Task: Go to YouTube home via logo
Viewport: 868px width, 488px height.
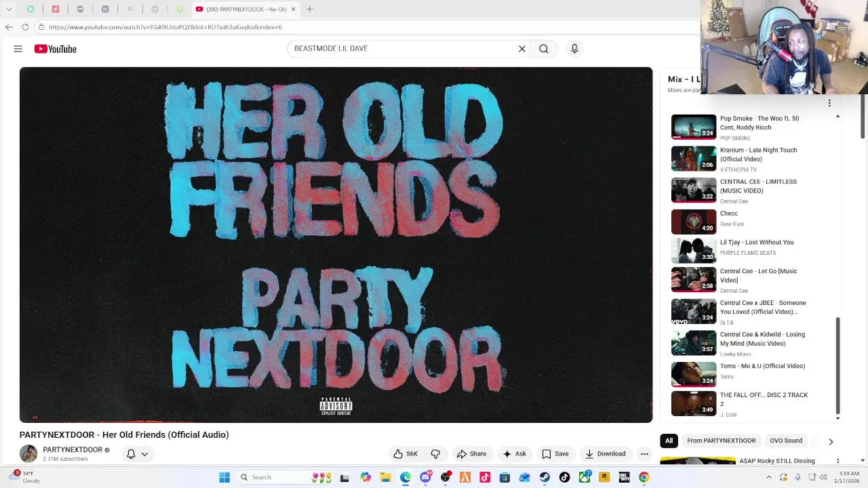Action: click(x=56, y=49)
